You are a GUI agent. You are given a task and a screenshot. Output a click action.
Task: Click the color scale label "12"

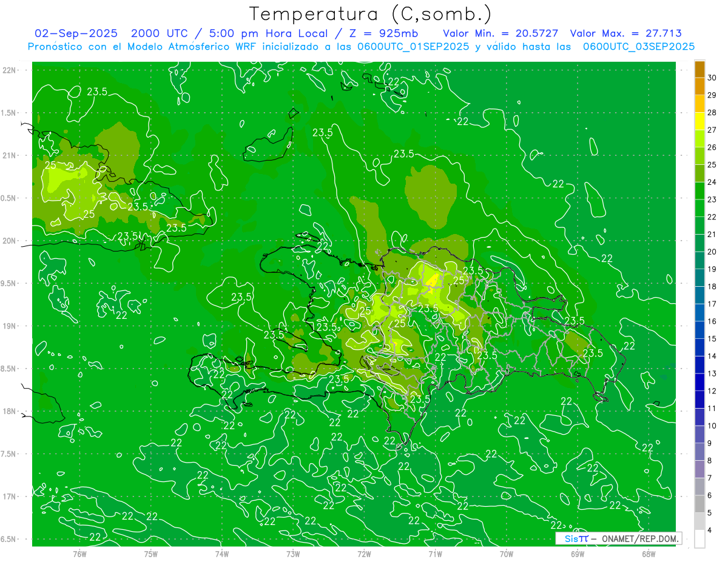(712, 391)
